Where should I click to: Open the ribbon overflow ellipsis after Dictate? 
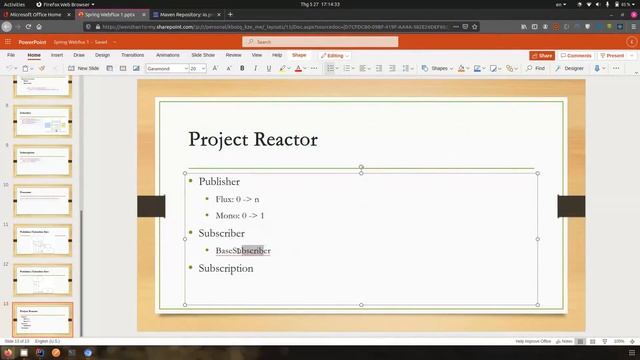pyautogui.click(x=616, y=69)
